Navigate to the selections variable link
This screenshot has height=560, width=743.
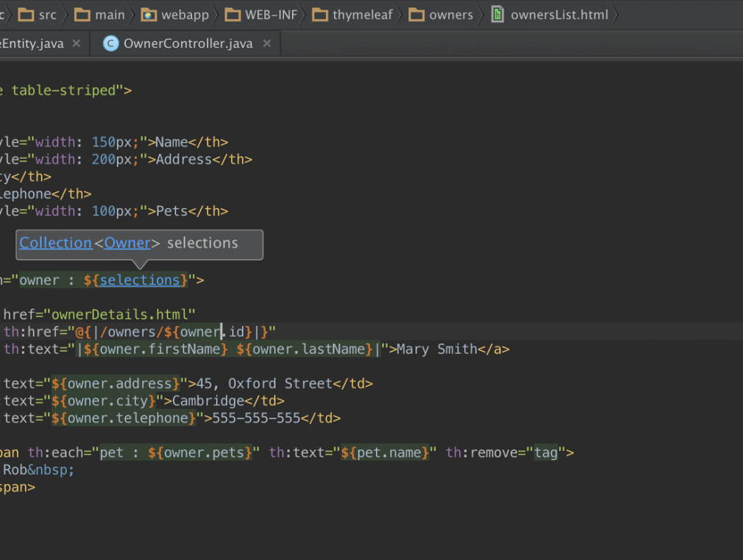(x=140, y=280)
